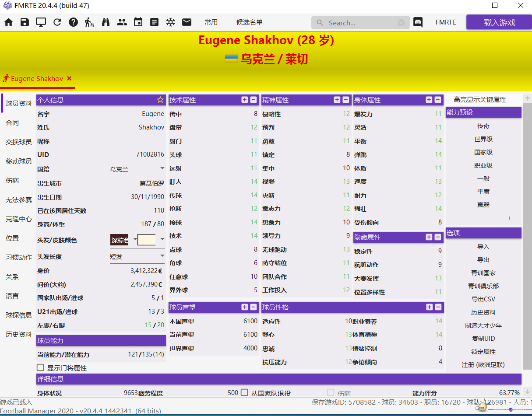
Task: Click the refresh arrow icon
Action: pyautogui.click(x=57, y=22)
